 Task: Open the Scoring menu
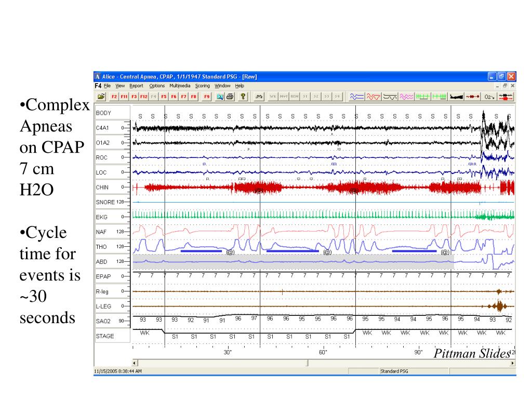pos(203,86)
